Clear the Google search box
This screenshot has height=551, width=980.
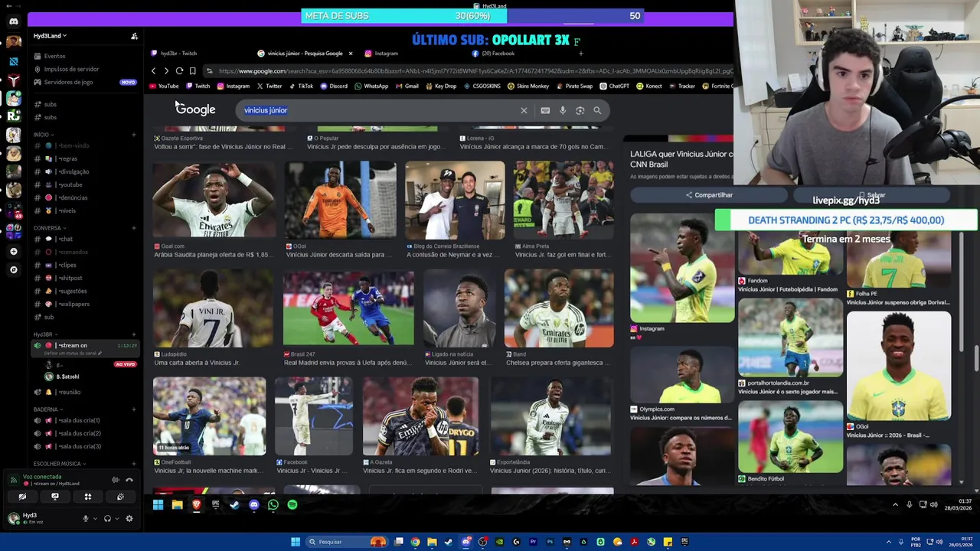click(524, 110)
